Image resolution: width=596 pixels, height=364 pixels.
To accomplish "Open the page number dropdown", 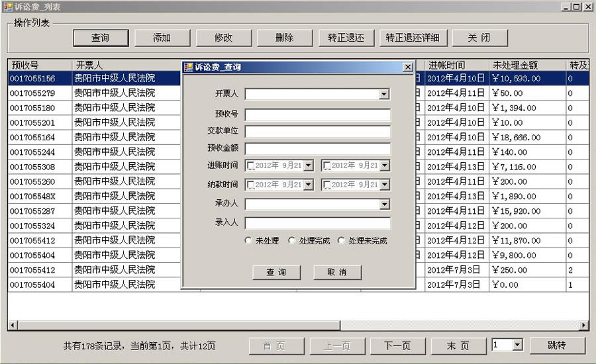I will point(517,345).
